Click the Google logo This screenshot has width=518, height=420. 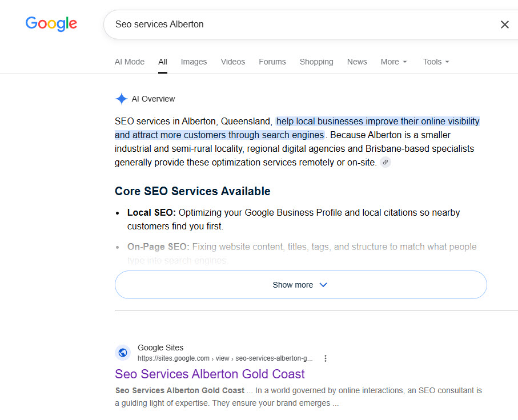(x=51, y=24)
